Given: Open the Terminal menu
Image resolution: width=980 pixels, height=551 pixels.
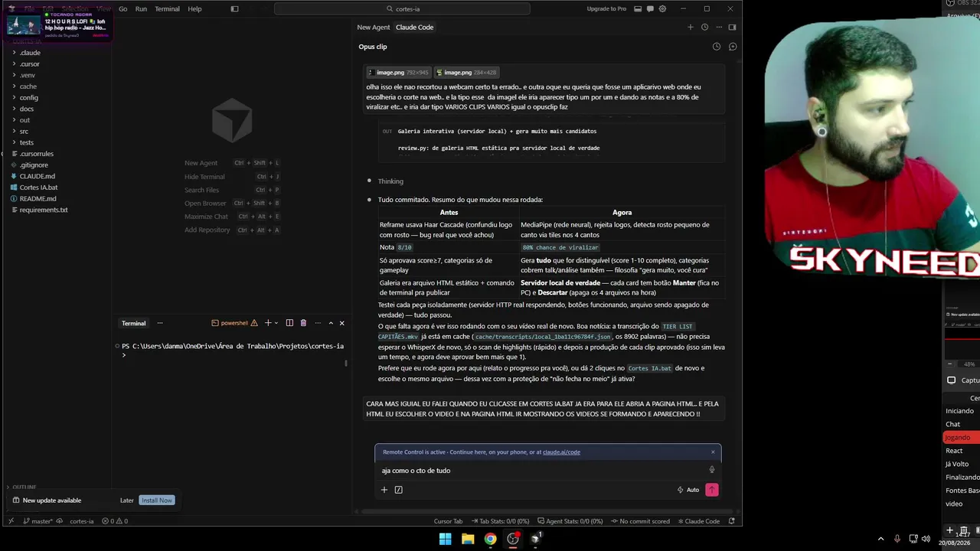Looking at the screenshot, I should click(167, 9).
